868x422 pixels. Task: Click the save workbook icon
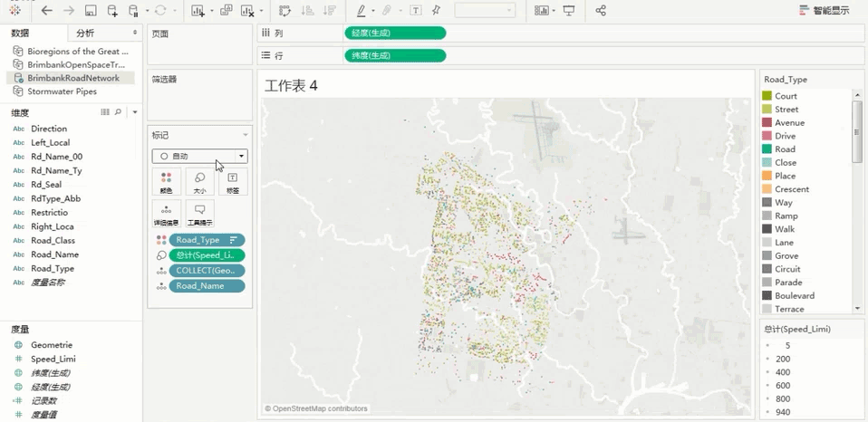click(x=91, y=11)
